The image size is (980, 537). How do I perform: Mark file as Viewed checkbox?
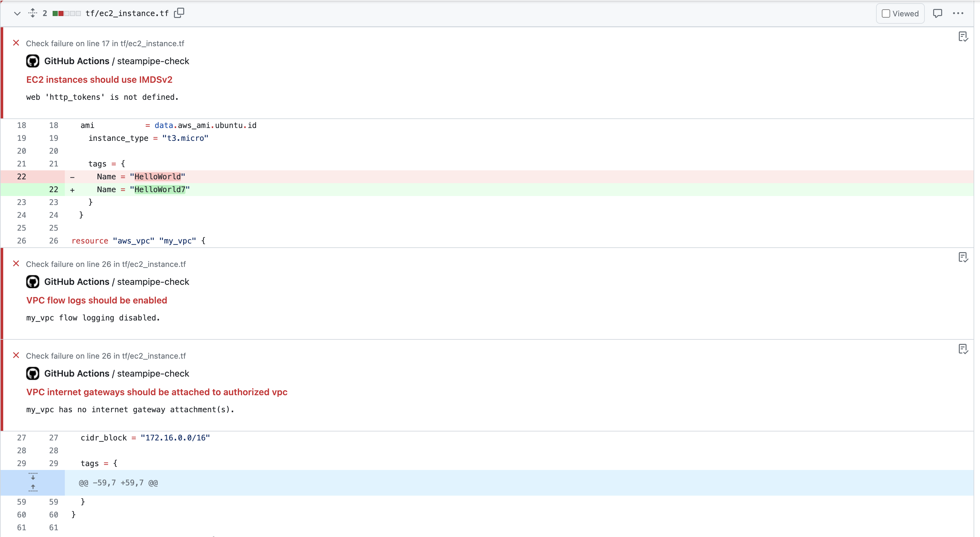coord(886,14)
